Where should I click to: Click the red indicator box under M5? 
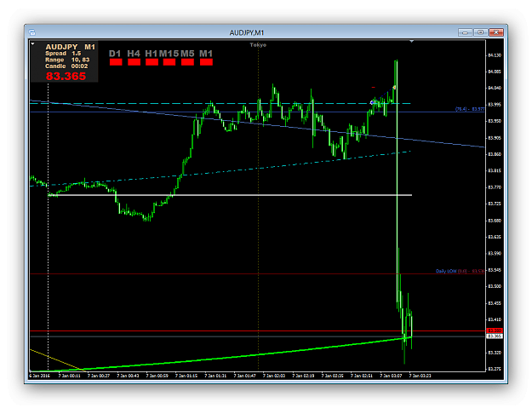(x=187, y=62)
